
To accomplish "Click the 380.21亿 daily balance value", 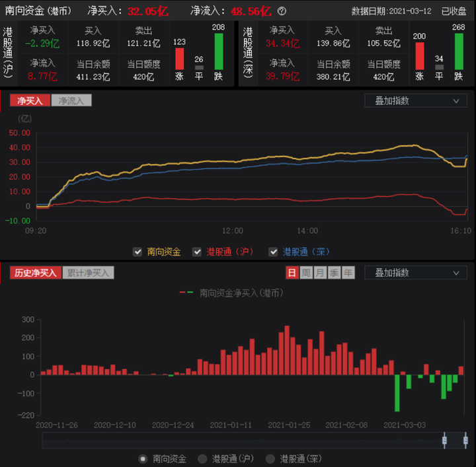I will pyautogui.click(x=333, y=77).
